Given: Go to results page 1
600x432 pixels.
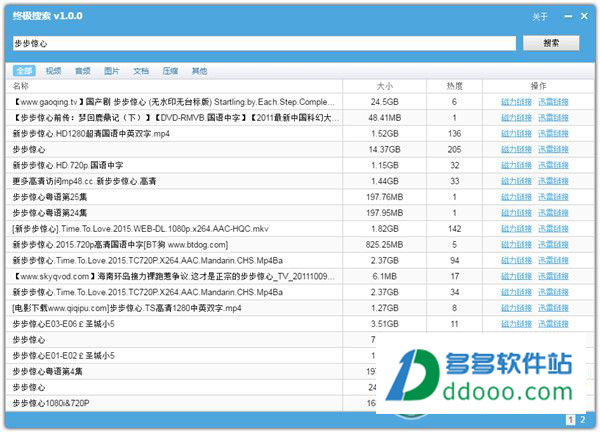Looking at the screenshot, I should click(571, 420).
